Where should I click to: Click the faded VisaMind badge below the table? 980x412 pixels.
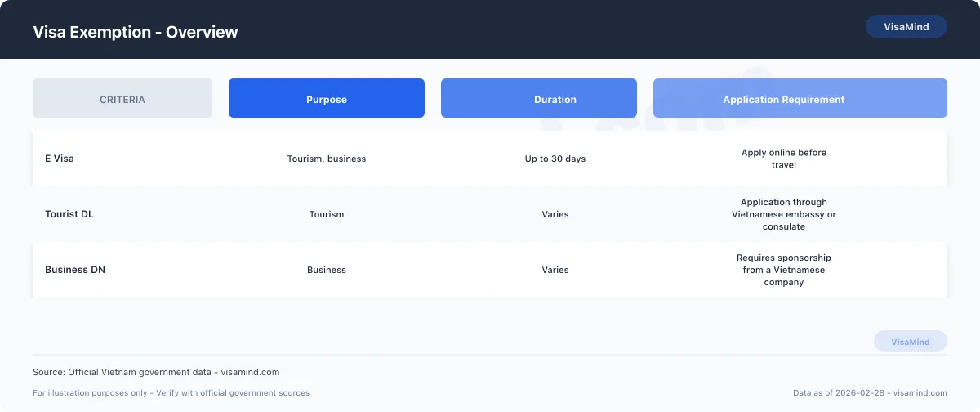point(910,342)
